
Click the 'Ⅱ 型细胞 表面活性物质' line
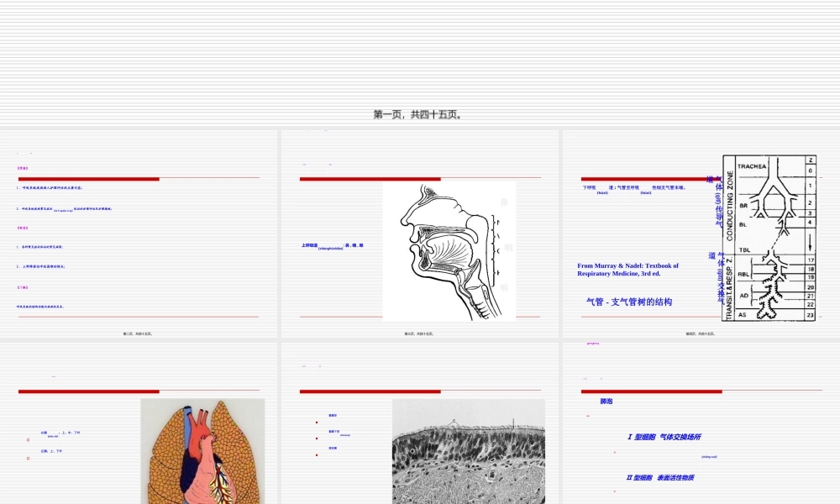[660, 477]
